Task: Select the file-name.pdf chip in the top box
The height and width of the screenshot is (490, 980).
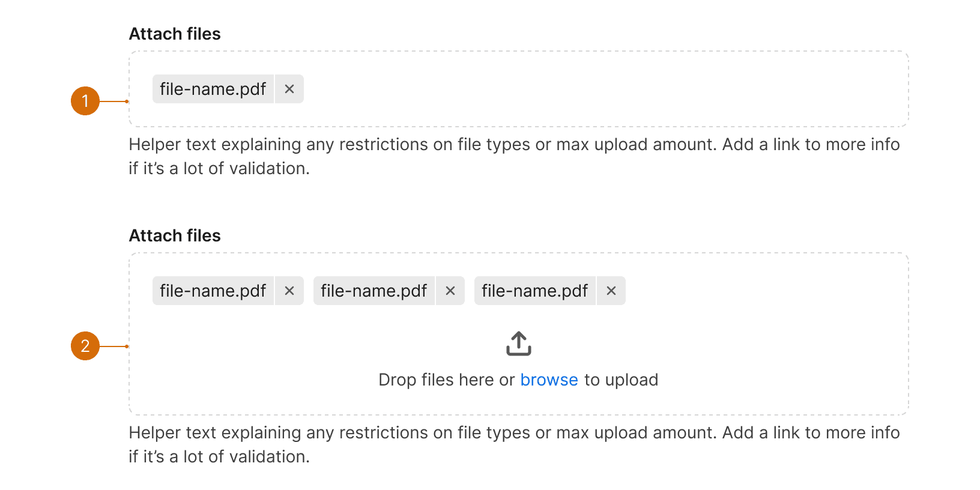Action: [213, 89]
